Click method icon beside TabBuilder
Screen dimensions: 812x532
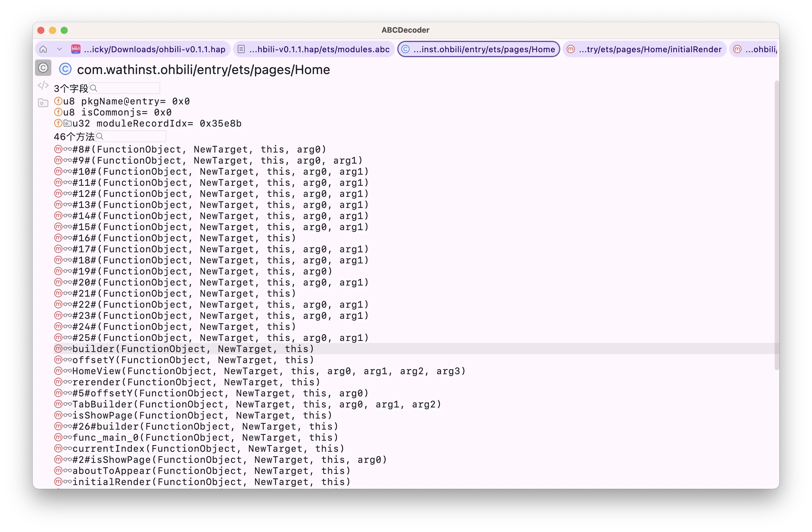(58, 404)
